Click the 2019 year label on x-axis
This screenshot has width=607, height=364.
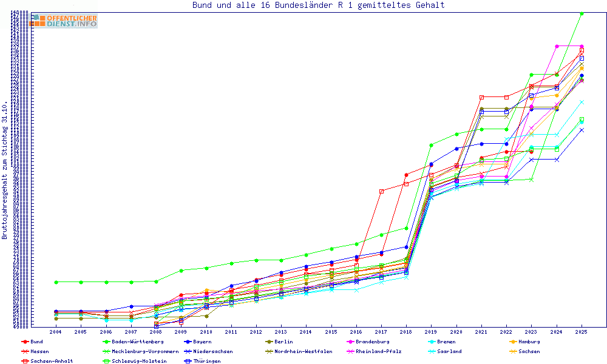pos(431,332)
